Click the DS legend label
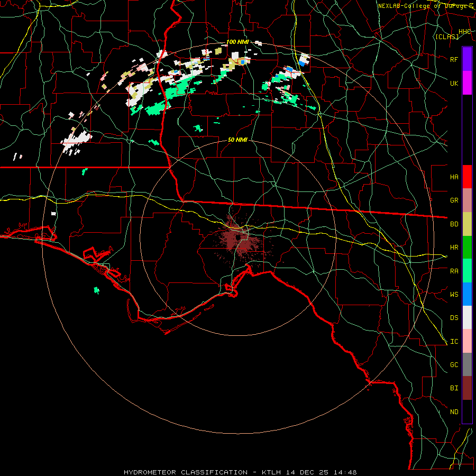Viewport: 476px width, 476px height. [x=454, y=318]
